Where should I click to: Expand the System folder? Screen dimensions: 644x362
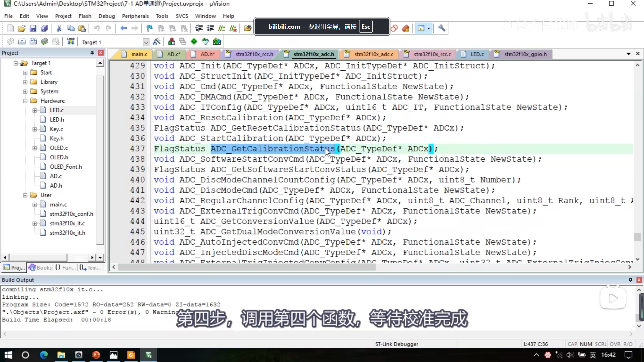click(25, 92)
